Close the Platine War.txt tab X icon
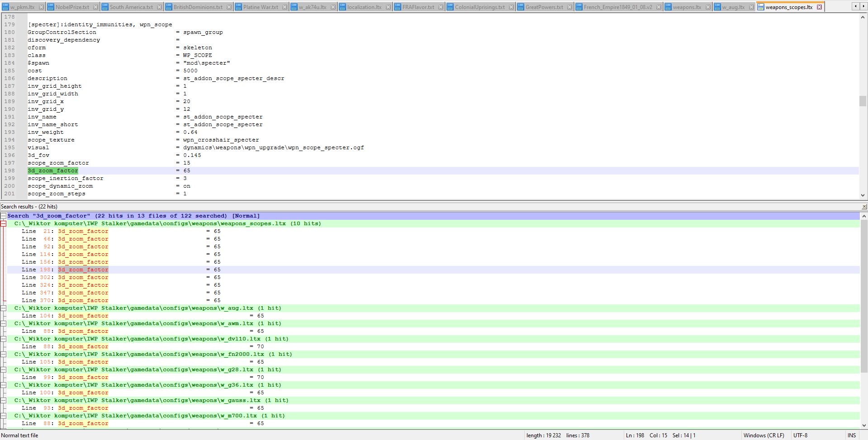The width and height of the screenshot is (868, 440). click(x=285, y=7)
